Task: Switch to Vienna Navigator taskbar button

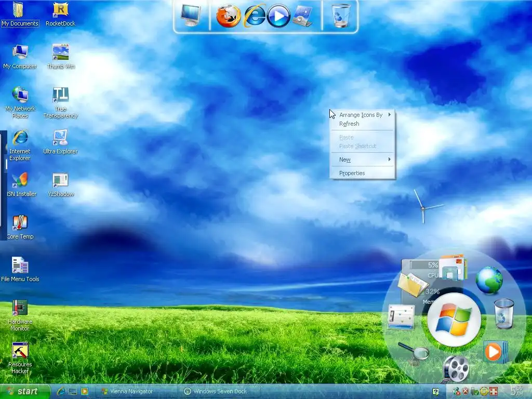Action: (x=136, y=392)
